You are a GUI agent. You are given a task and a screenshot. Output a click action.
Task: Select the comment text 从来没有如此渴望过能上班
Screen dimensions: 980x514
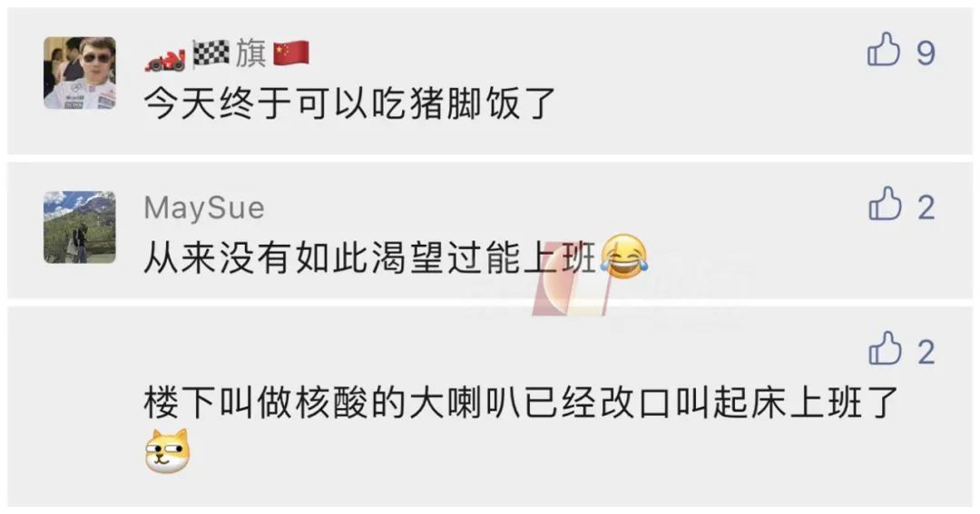(x=370, y=258)
